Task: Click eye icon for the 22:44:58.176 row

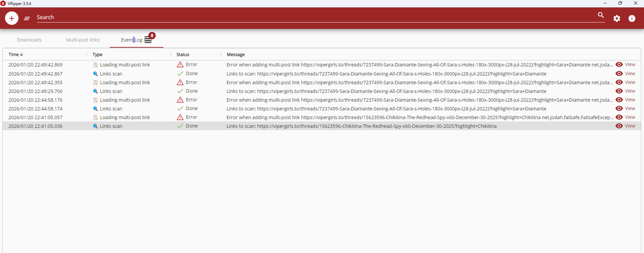Action: pos(619,100)
